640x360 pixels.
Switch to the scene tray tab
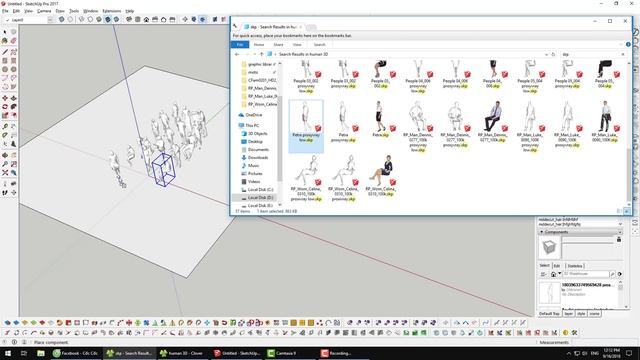point(594,313)
